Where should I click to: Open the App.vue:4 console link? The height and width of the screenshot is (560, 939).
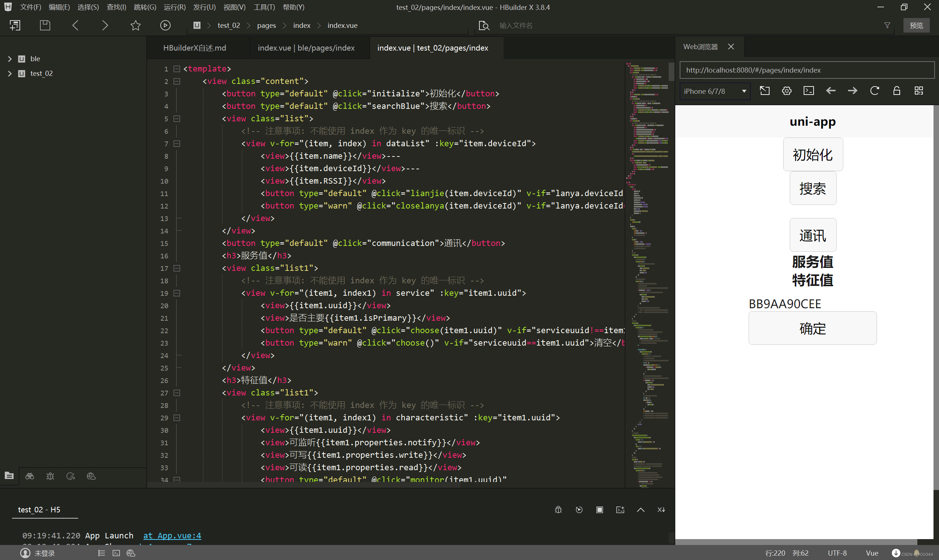(x=172, y=535)
